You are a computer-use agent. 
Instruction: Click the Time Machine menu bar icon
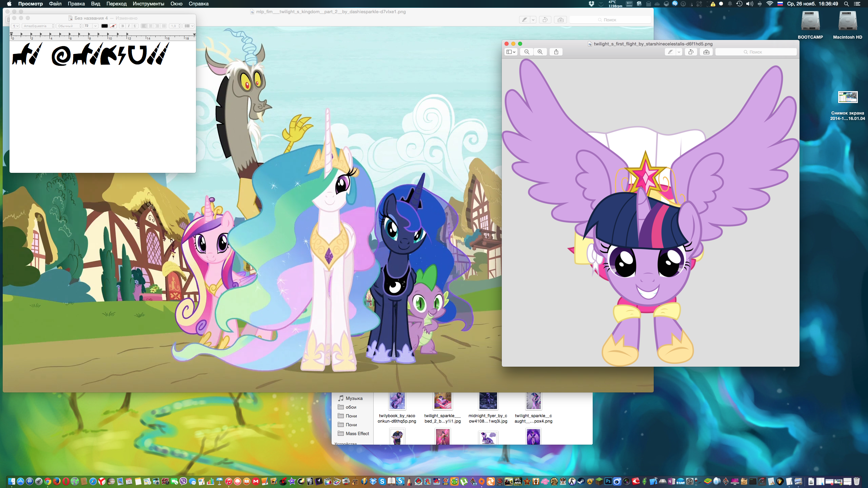click(x=739, y=4)
